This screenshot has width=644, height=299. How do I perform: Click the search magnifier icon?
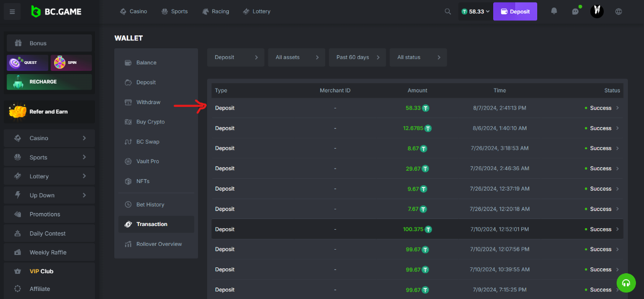pyautogui.click(x=448, y=11)
